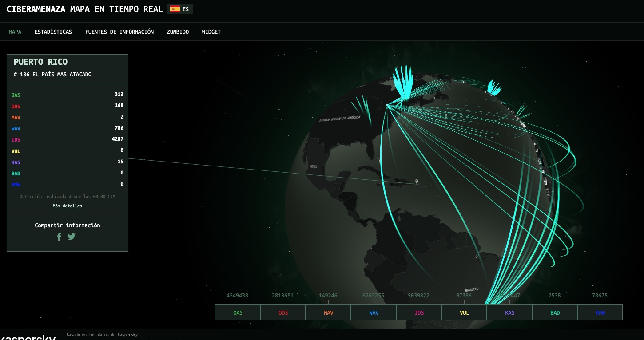
Task: Click the BAD label in Puerto Rico panel
Action: click(16, 174)
